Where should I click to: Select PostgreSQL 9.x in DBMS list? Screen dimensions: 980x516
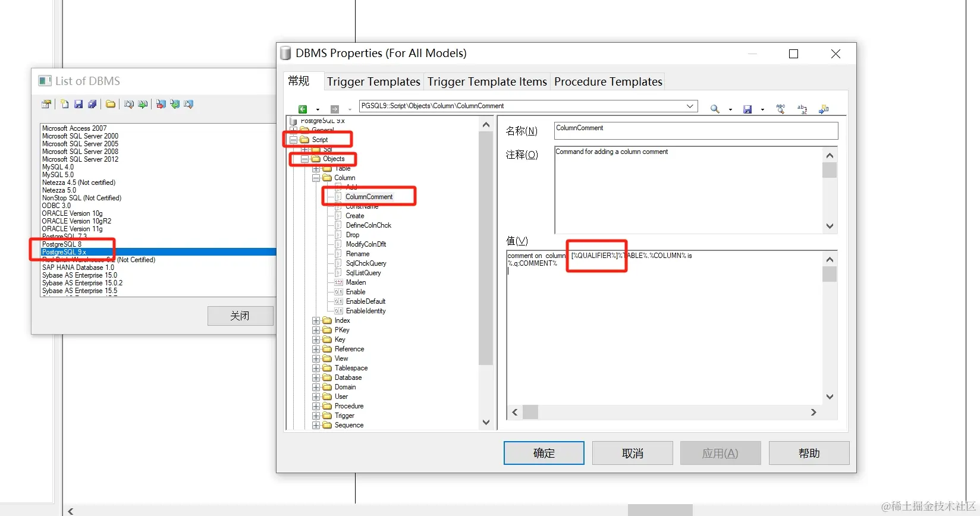coord(158,252)
